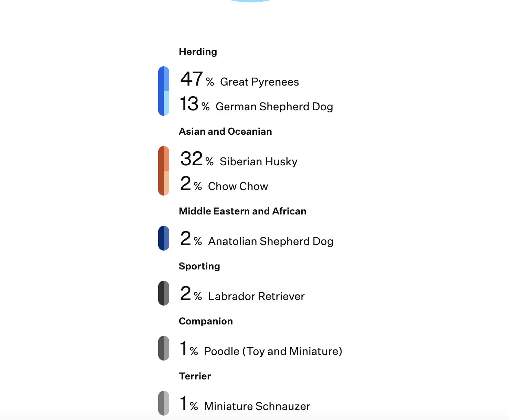The width and height of the screenshot is (509, 420).
Task: Click the Chow Chow breed label
Action: pos(238,186)
